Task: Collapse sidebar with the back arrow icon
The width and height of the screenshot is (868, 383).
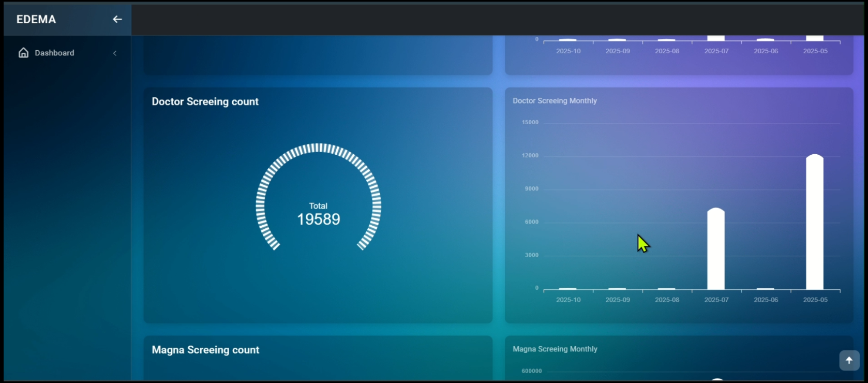Action: tap(117, 19)
